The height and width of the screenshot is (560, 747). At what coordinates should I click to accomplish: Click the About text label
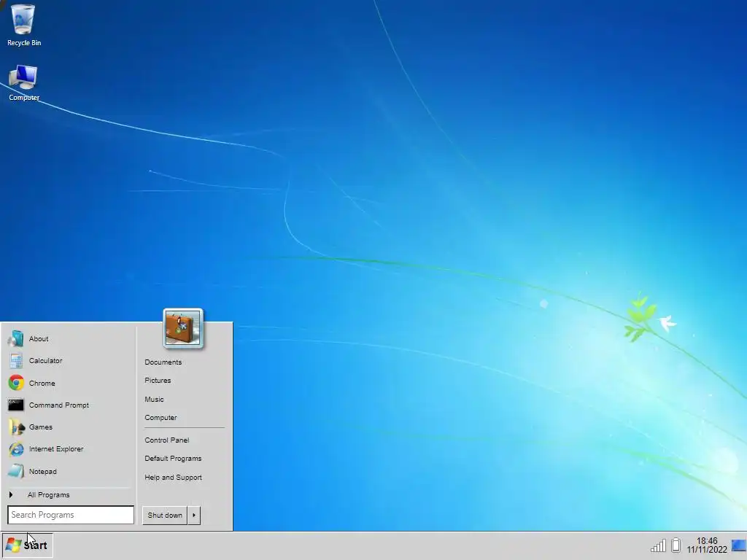[x=39, y=338]
